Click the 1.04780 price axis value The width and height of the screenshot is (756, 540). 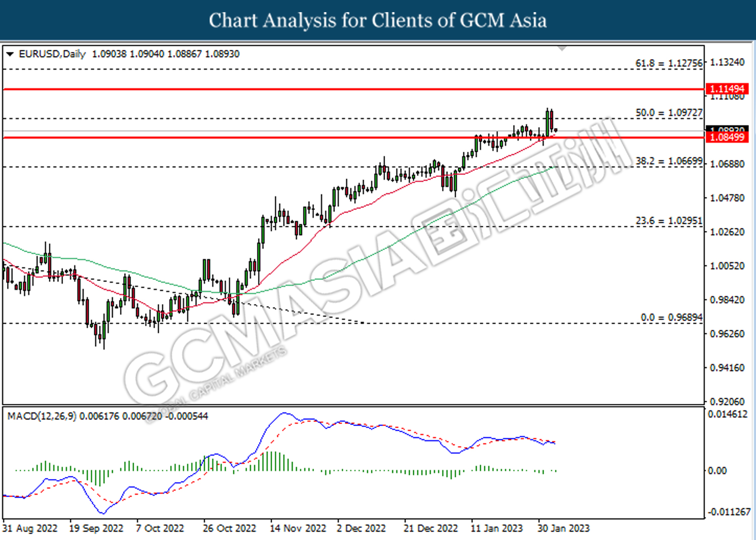pyautogui.click(x=727, y=198)
